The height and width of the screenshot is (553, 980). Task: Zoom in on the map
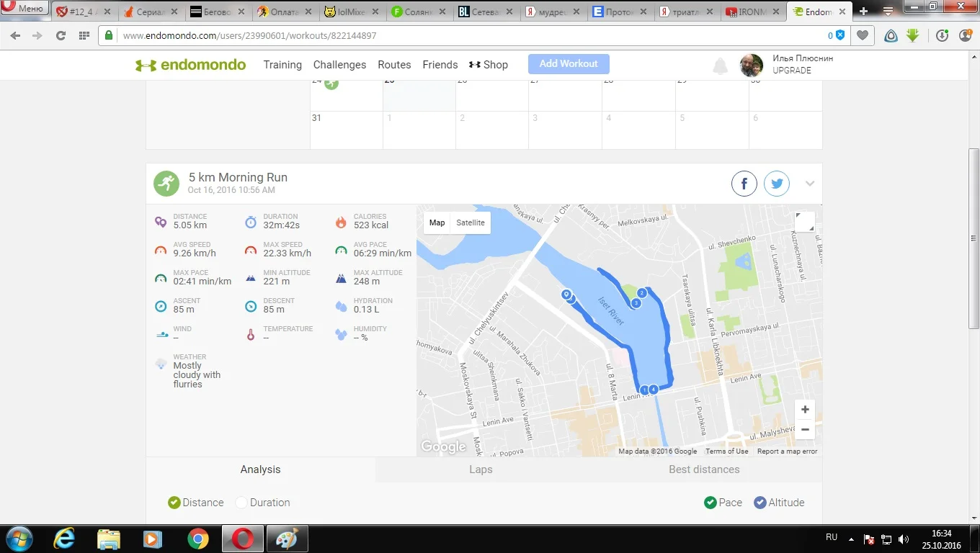coord(805,410)
